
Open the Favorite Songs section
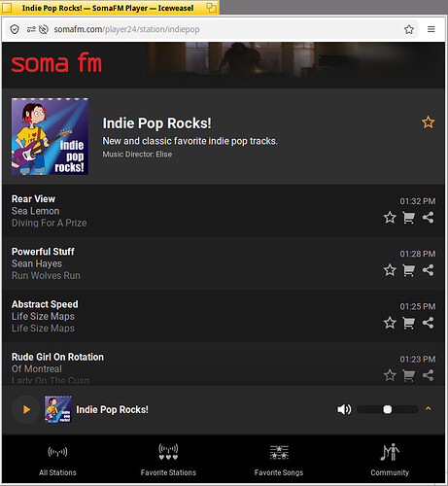[x=279, y=459]
